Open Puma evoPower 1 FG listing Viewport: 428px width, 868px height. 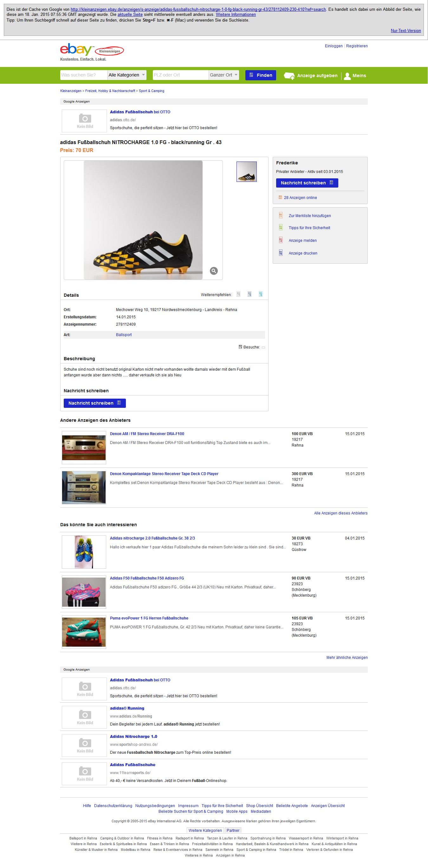(x=149, y=618)
